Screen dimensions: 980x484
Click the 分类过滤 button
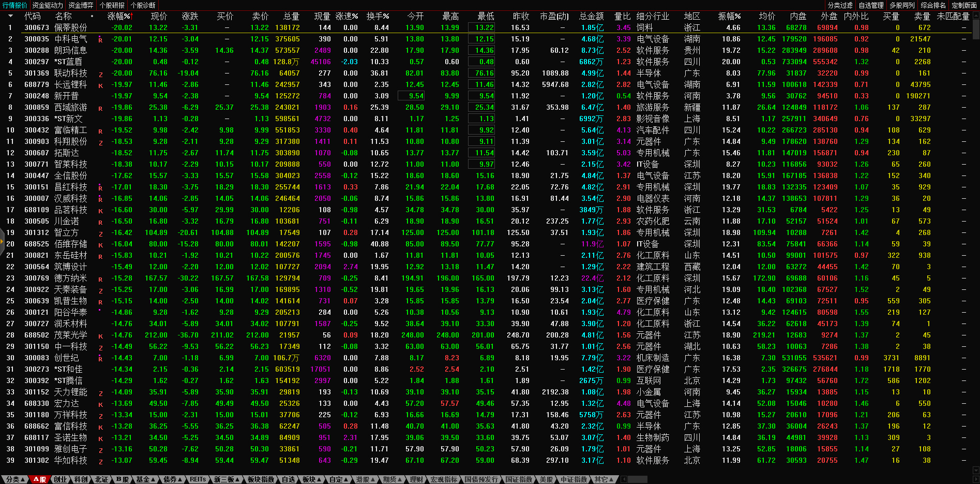(x=840, y=5)
